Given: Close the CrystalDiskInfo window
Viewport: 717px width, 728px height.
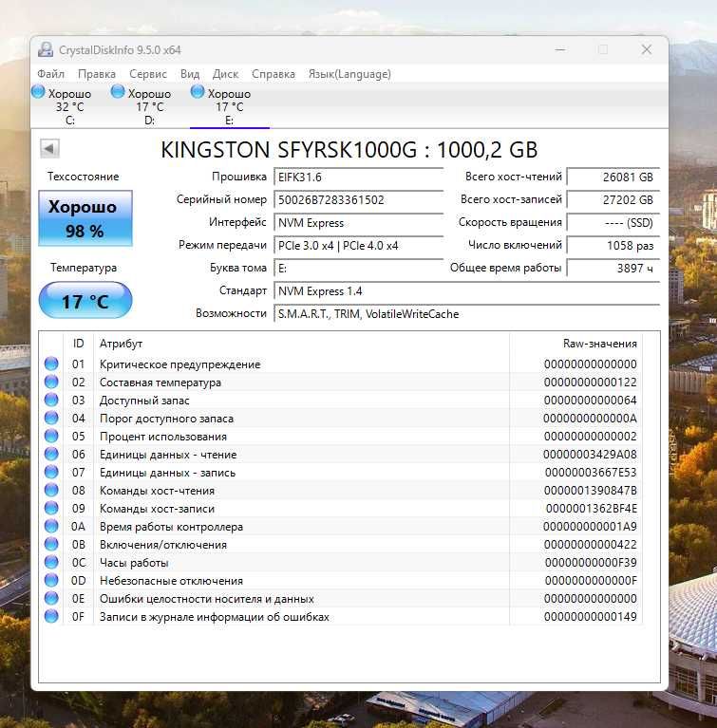Looking at the screenshot, I should (647, 49).
